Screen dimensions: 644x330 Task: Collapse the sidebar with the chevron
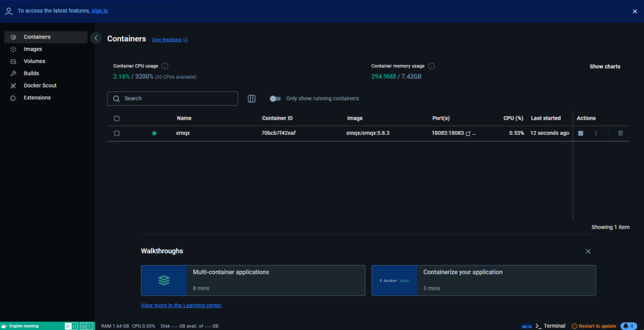[x=96, y=38]
